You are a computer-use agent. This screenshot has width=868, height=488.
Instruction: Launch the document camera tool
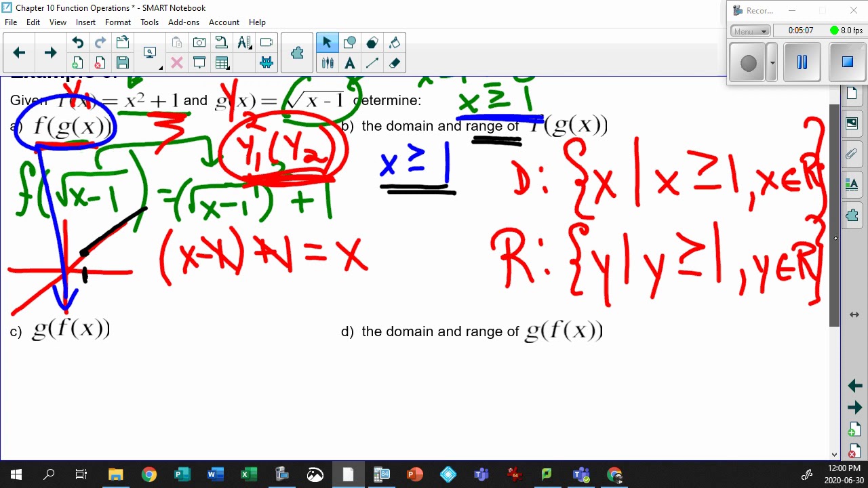pos(222,43)
